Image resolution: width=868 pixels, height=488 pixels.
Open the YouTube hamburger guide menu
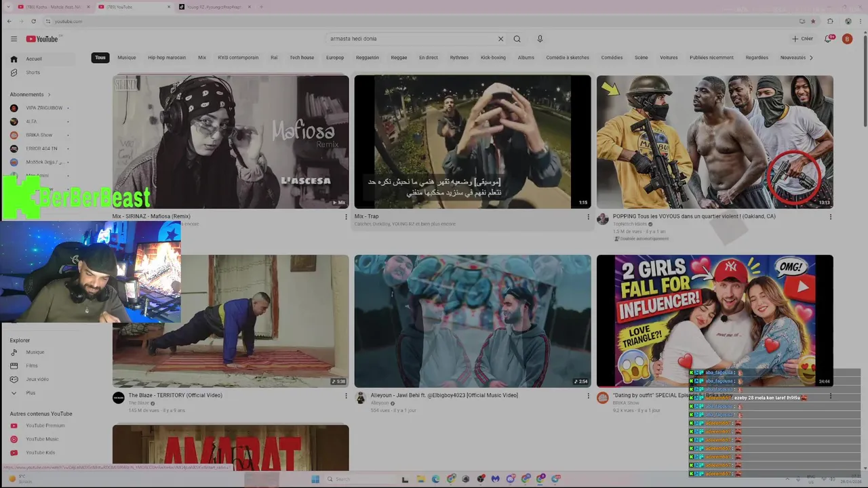click(14, 39)
